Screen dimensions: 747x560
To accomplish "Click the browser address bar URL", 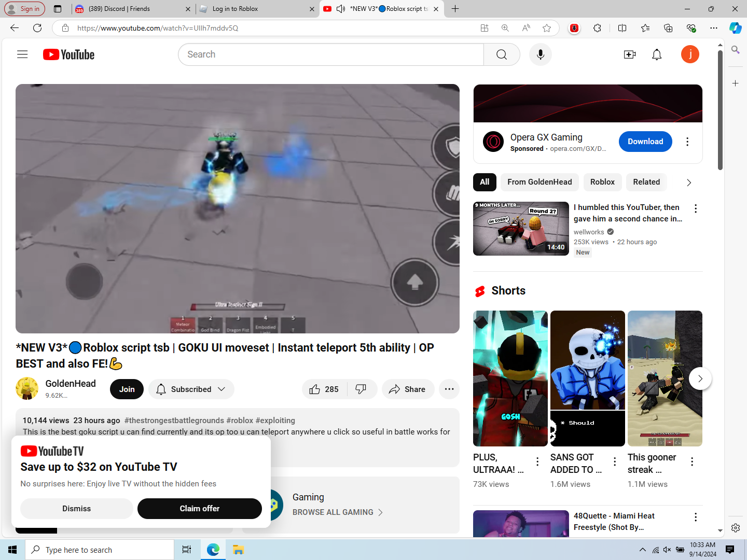I will 158,28.
